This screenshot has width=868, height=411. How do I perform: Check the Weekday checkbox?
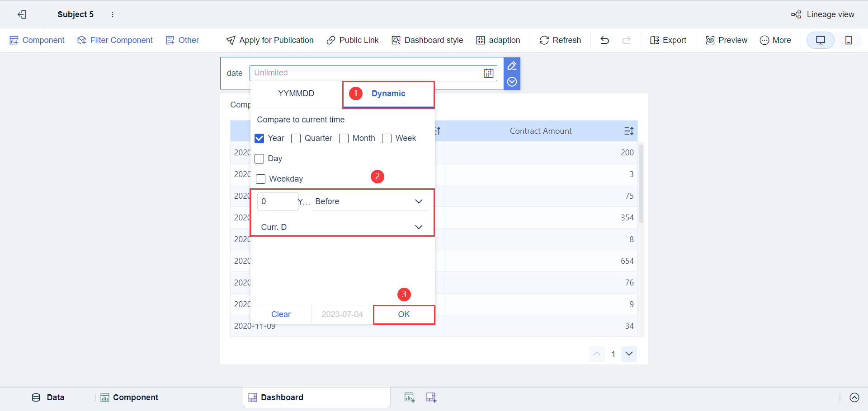(x=260, y=179)
